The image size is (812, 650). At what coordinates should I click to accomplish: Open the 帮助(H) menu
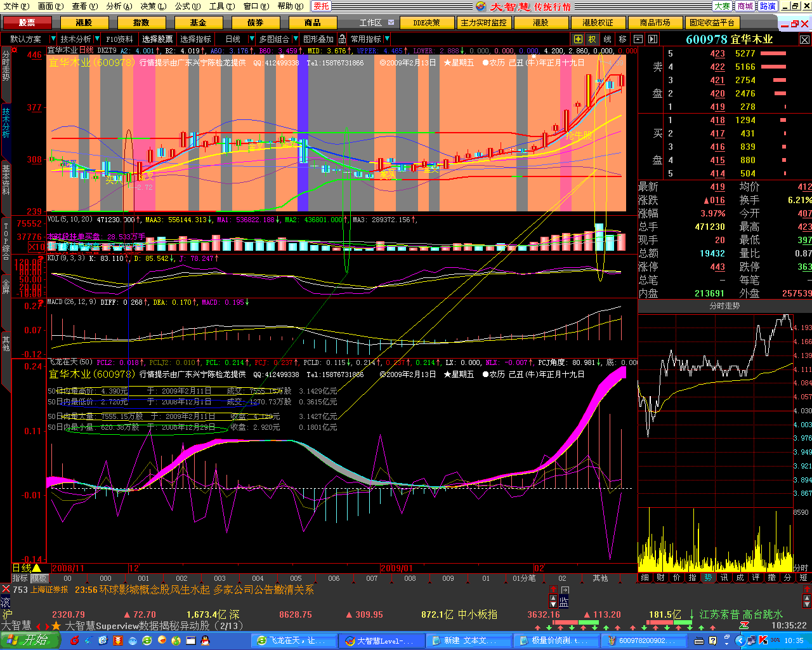[290, 6]
